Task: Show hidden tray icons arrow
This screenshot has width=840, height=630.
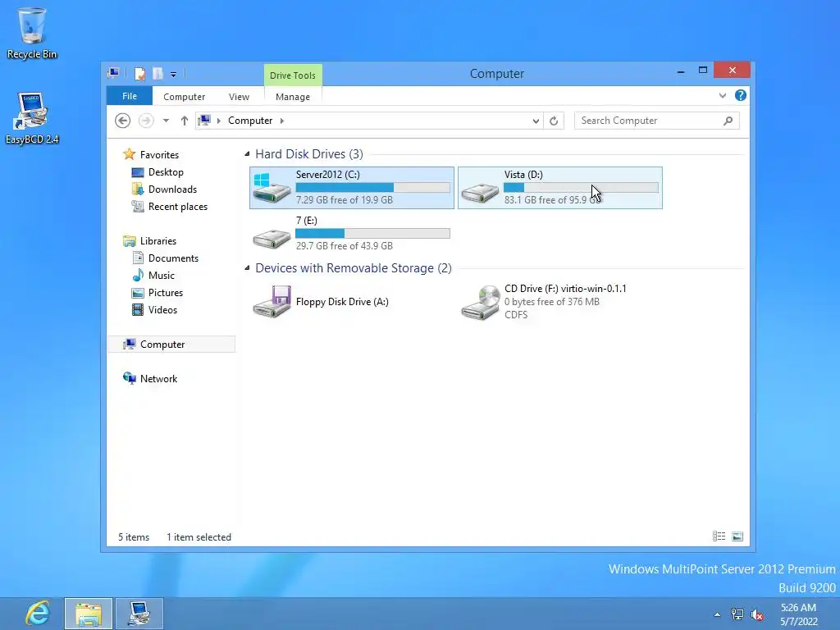Action: (717, 614)
